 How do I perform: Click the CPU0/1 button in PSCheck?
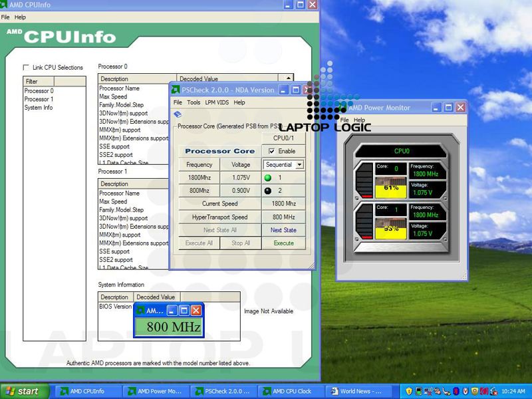283,138
